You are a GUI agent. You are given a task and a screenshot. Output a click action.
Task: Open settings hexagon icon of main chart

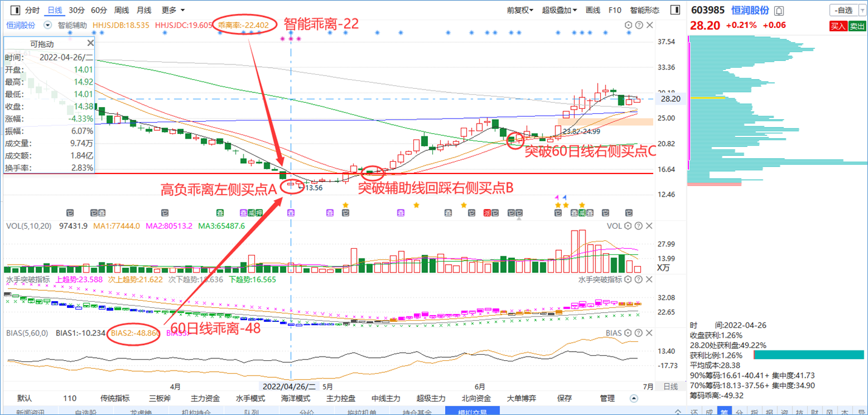[x=628, y=25]
